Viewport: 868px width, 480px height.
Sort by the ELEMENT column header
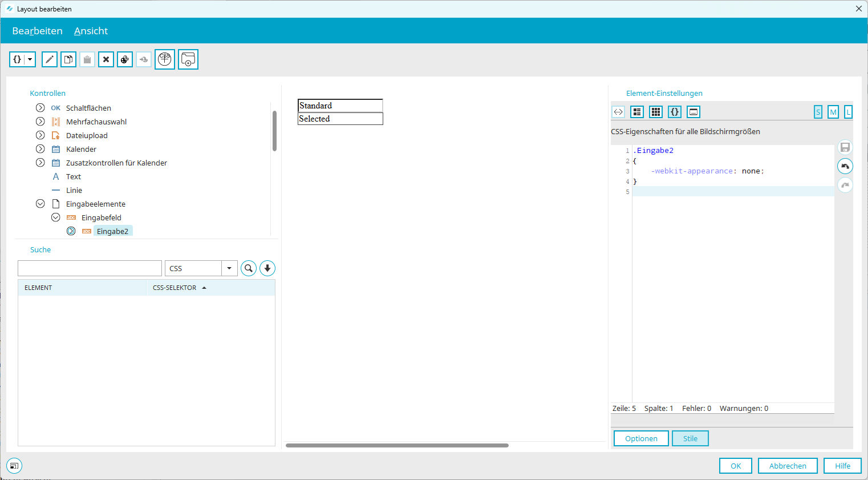[x=82, y=288]
